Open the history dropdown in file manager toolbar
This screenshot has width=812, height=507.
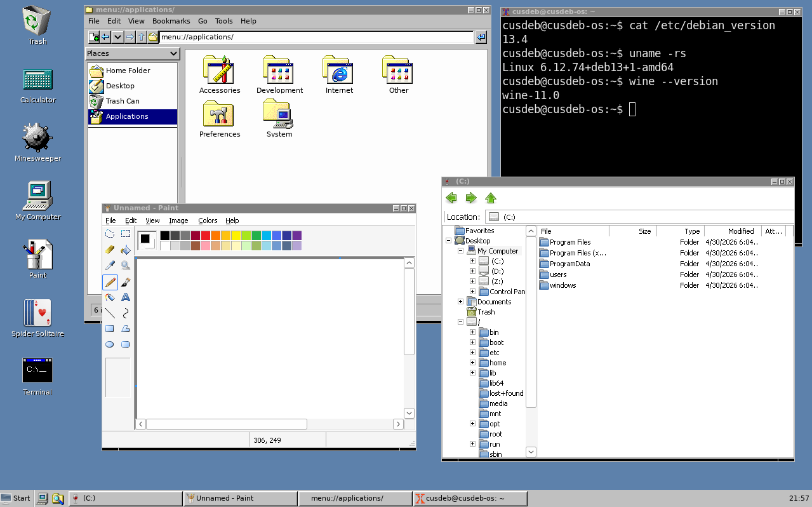click(x=117, y=37)
